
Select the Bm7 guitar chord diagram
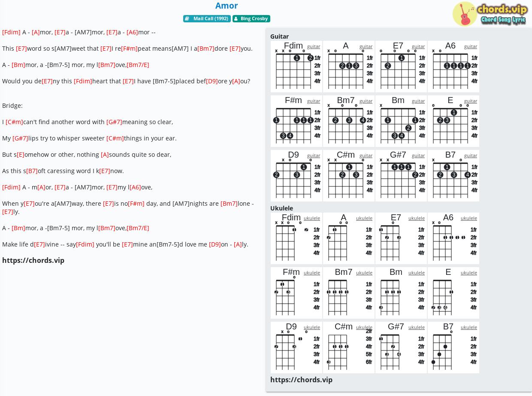[349, 121]
